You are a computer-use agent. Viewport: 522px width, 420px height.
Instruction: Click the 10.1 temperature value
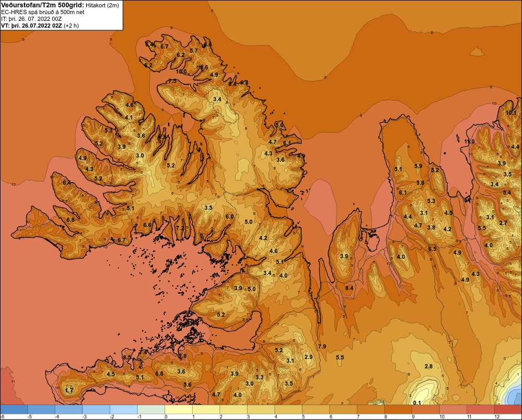click(511, 113)
